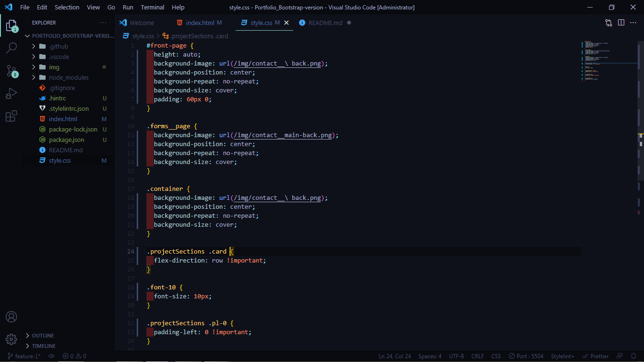Switch to the index.html tab
This screenshot has height=362, width=644.
pos(204,23)
